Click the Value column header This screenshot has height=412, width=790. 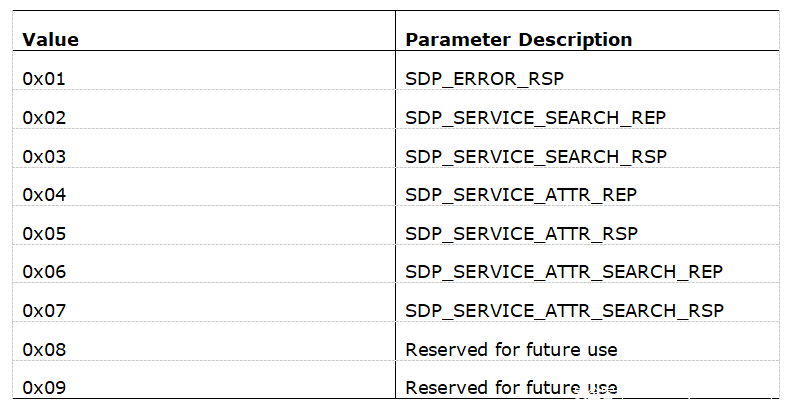point(51,40)
